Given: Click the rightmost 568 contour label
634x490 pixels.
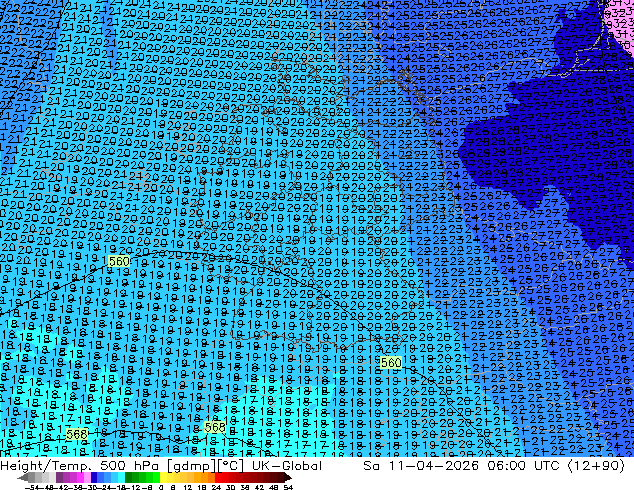Looking at the screenshot, I should (x=215, y=427).
